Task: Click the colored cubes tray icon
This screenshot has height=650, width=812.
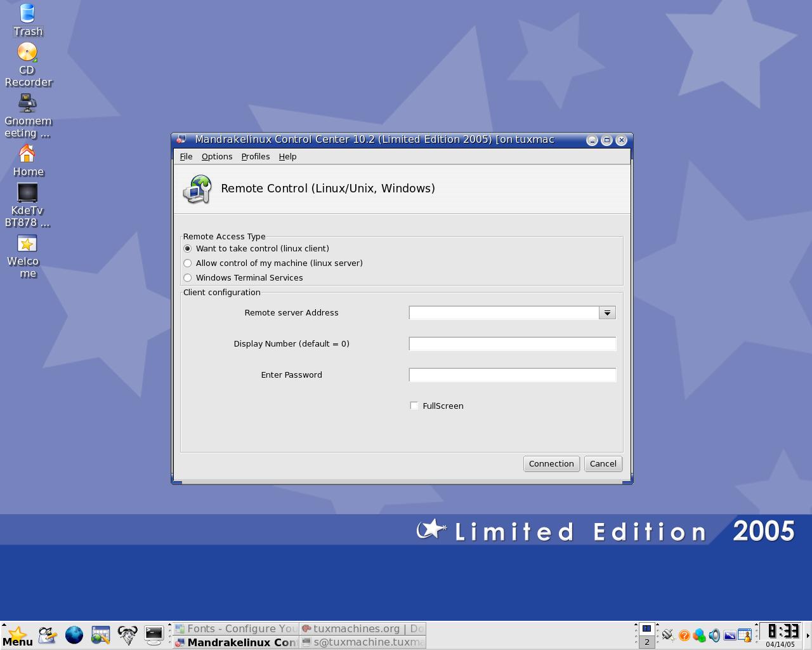Action: pos(699,635)
